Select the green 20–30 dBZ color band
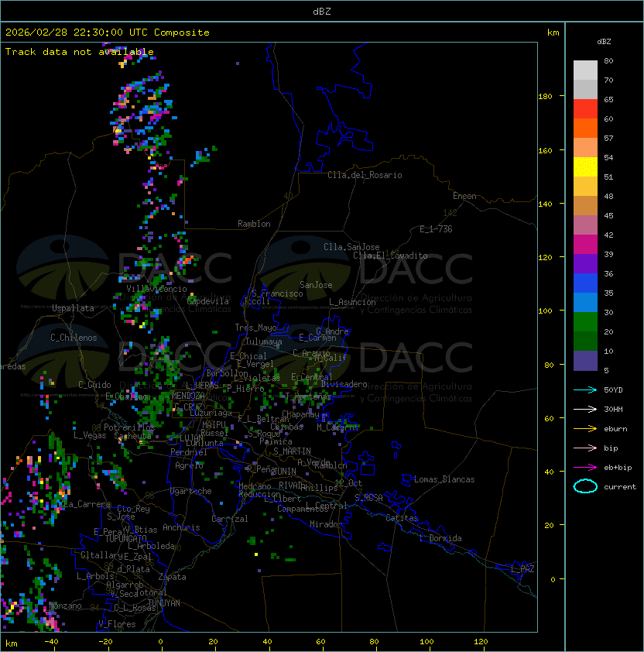Image resolution: width=644 pixels, height=652 pixels. pos(585,322)
